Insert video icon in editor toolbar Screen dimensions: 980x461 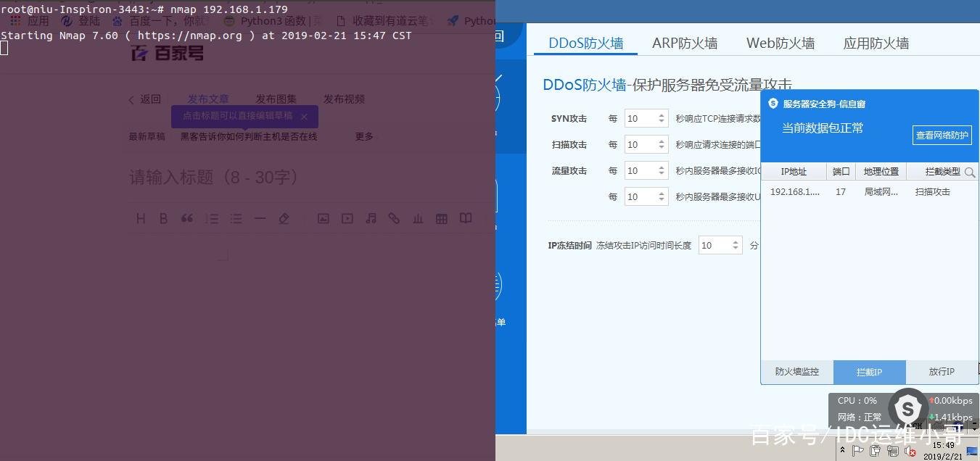(x=347, y=218)
